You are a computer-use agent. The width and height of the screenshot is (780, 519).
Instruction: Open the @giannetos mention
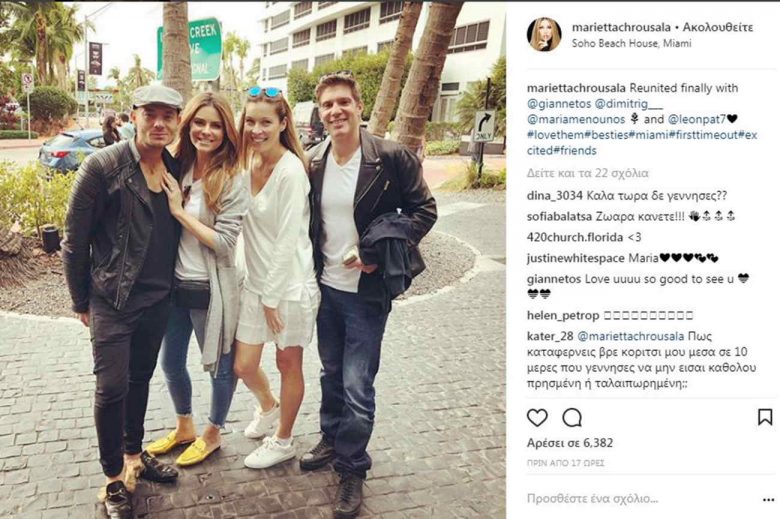coord(559,104)
